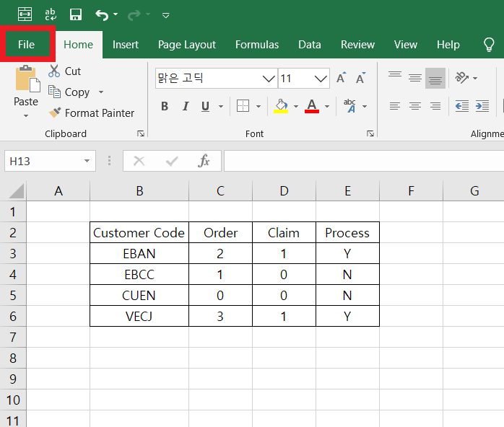Click the Tell Me lightbulb icon
Screen dimensions: 504x427
click(489, 44)
